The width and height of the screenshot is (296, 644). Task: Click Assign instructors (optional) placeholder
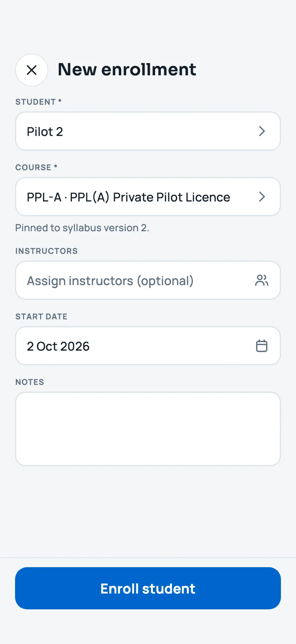pyautogui.click(x=110, y=281)
